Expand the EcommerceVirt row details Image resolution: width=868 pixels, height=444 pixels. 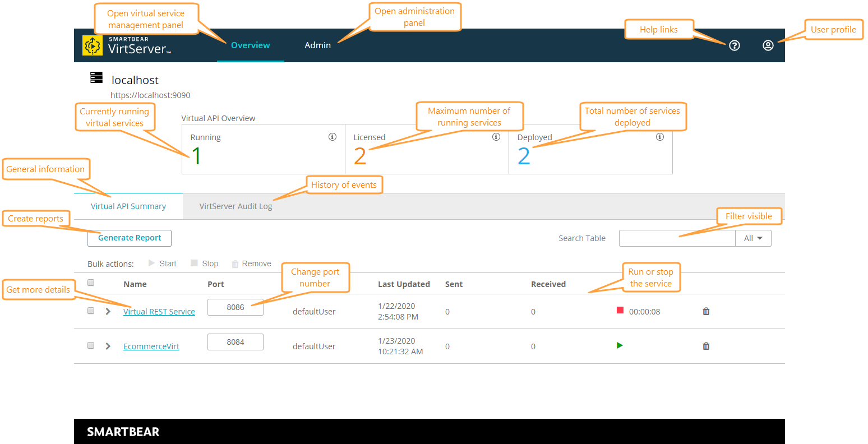pos(108,346)
